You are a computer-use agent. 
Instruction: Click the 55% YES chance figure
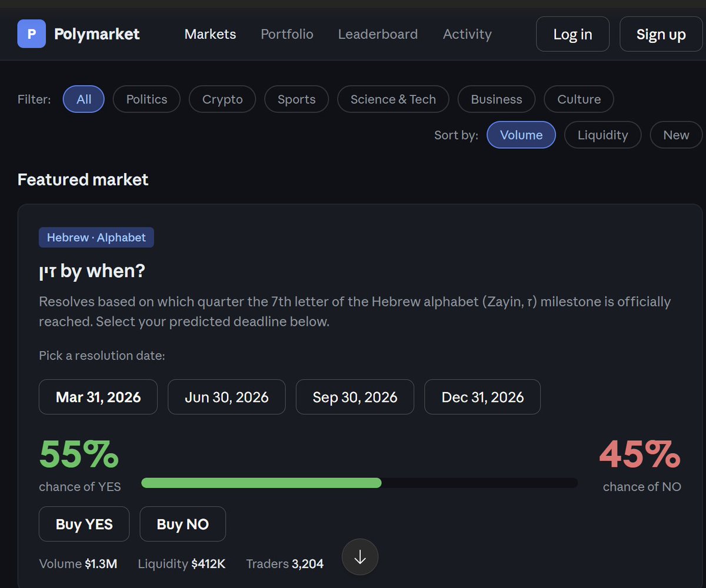point(79,455)
